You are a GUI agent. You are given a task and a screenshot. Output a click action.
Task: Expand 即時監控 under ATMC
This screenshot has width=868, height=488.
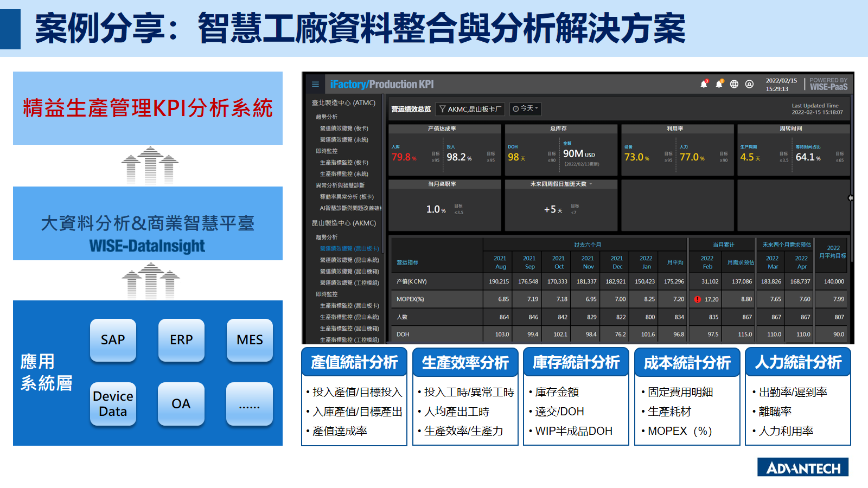click(327, 151)
